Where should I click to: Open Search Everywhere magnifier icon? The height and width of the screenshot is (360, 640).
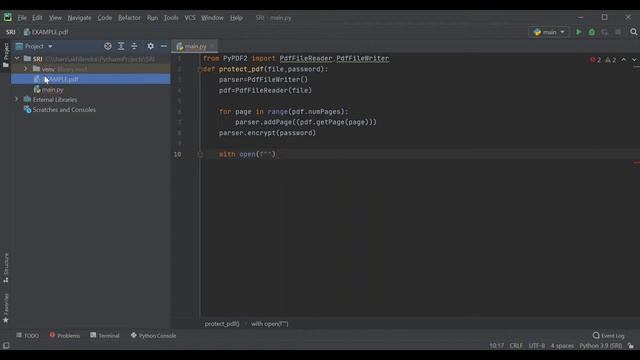[x=633, y=32]
